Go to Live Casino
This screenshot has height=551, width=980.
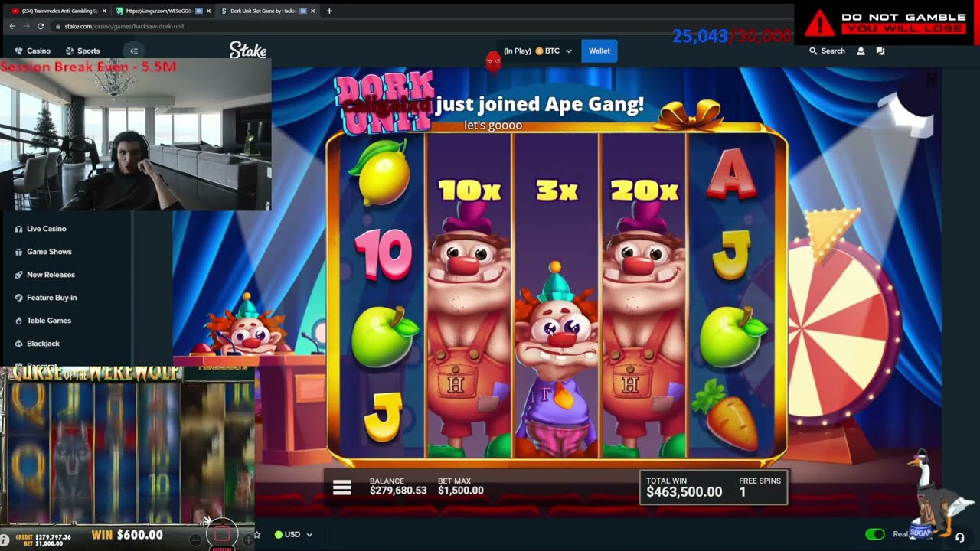[47, 229]
